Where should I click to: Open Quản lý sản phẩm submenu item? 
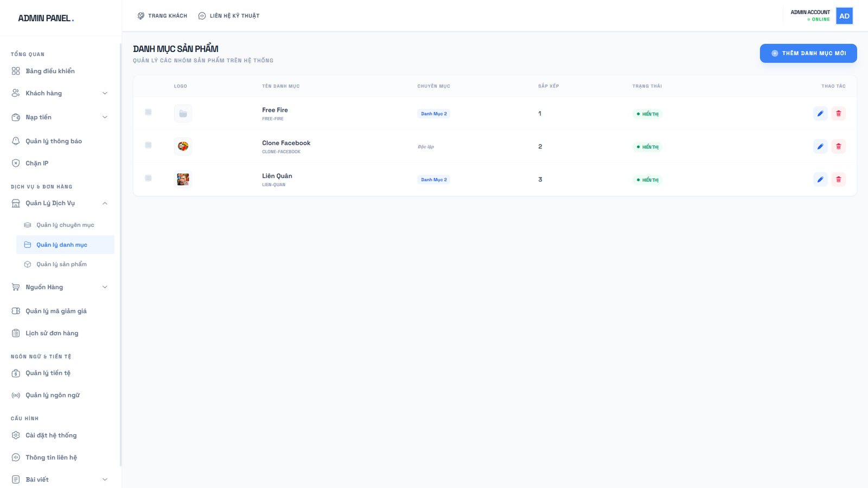61,264
